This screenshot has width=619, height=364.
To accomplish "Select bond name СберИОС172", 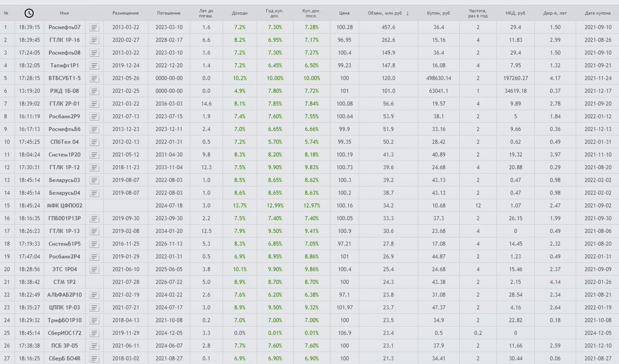I will pyautogui.click(x=64, y=333).
